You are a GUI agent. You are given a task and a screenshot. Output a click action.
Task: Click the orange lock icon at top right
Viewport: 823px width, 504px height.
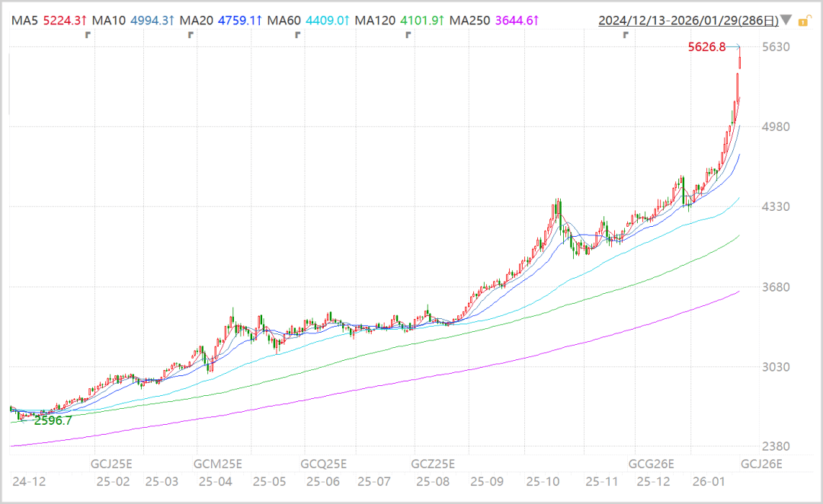coord(802,21)
